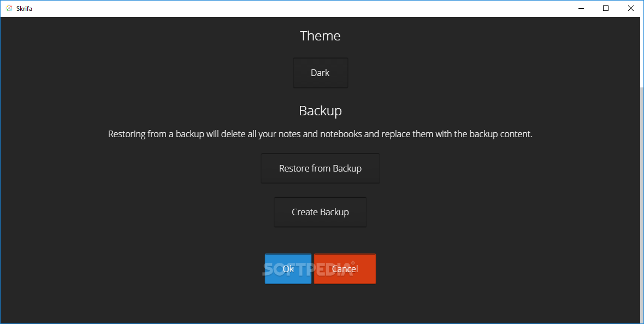
Task: Maximize the Skrifa window
Action: pos(606,8)
